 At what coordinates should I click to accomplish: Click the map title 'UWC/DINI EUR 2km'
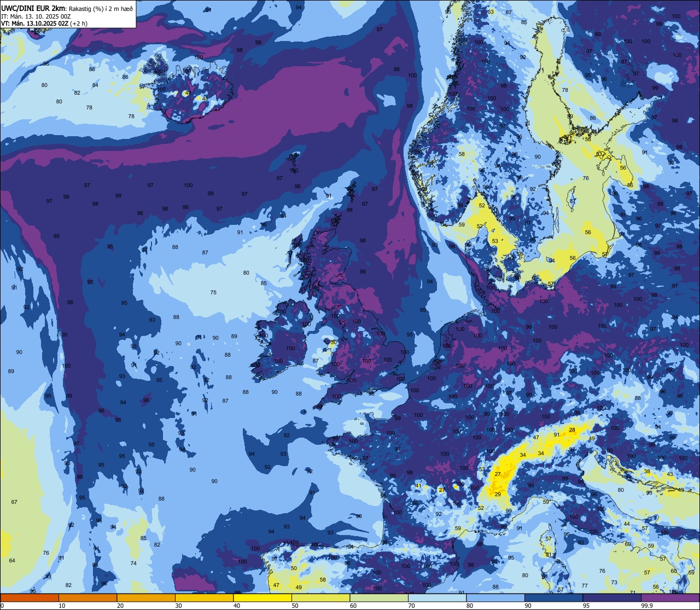tap(33, 8)
